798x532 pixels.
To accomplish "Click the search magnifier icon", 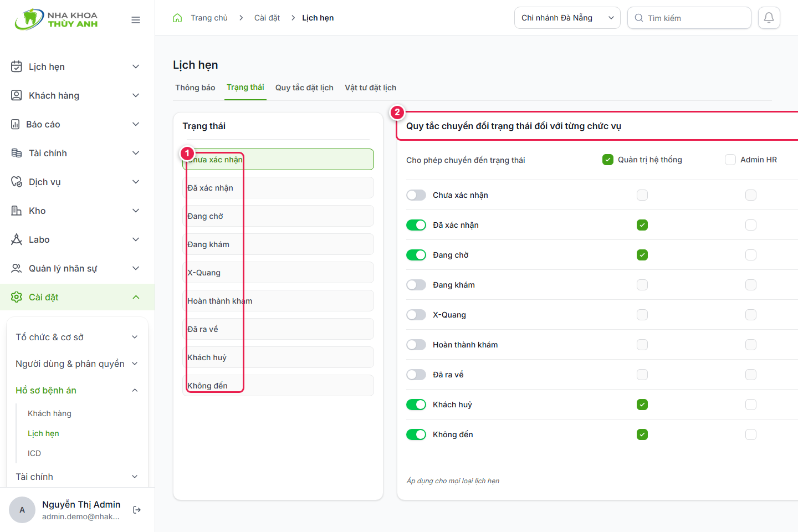I will [x=639, y=18].
